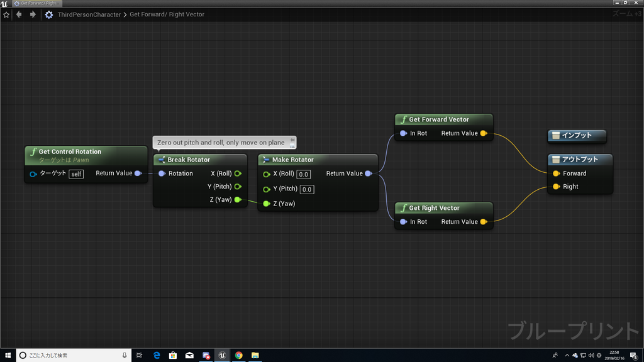Edit Make Rotator Y (Pitch) value field

coord(307,190)
